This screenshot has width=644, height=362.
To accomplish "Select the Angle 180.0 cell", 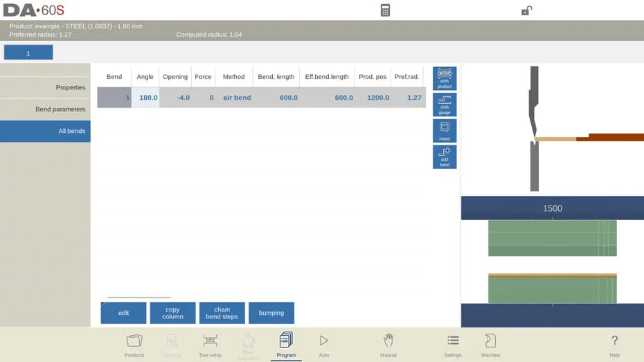I will click(145, 98).
